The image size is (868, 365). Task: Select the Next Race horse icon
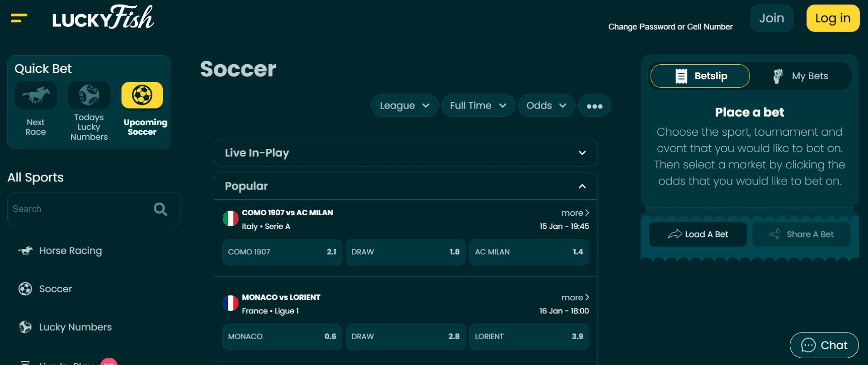click(x=36, y=95)
